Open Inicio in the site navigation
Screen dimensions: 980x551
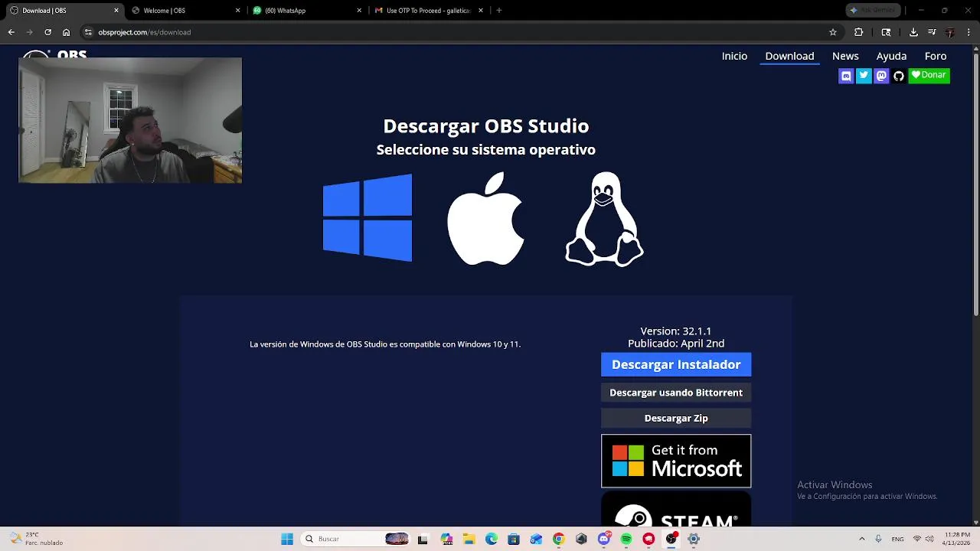tap(734, 56)
